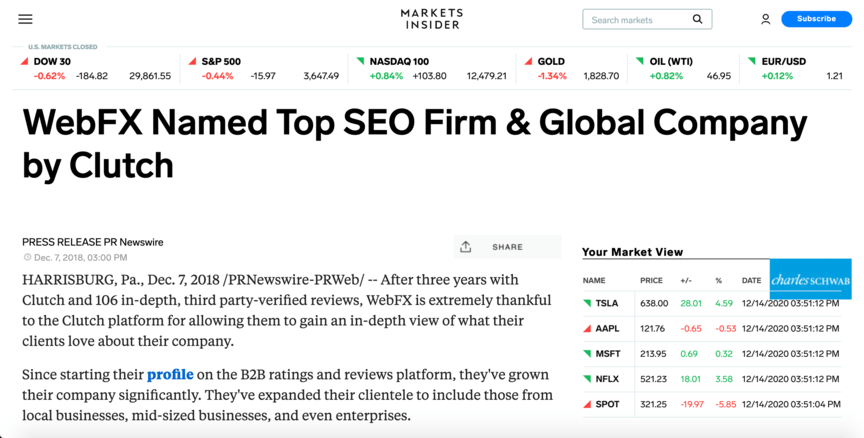Viewport: 864px width, 438px height.
Task: Open the NFLX stock row
Action: click(711, 379)
